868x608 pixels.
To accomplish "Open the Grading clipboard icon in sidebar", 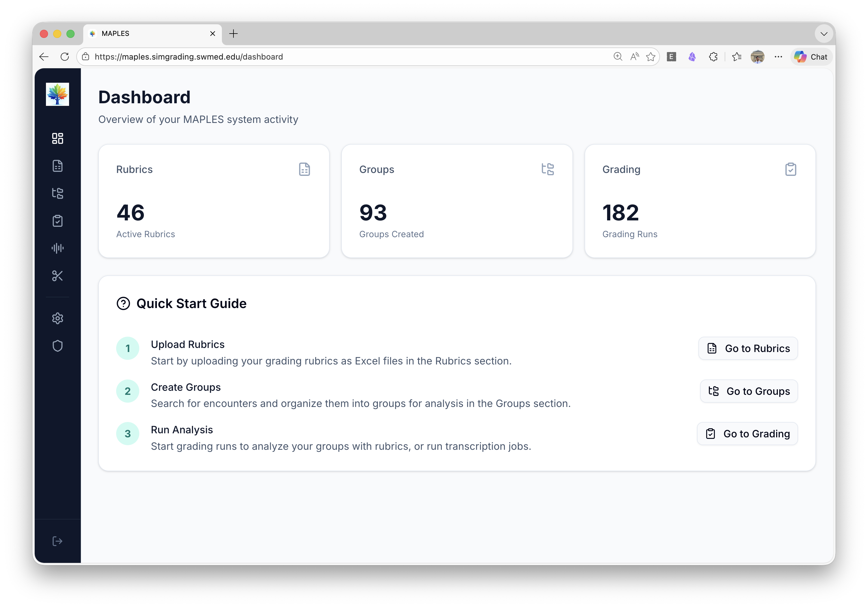I will tap(58, 221).
